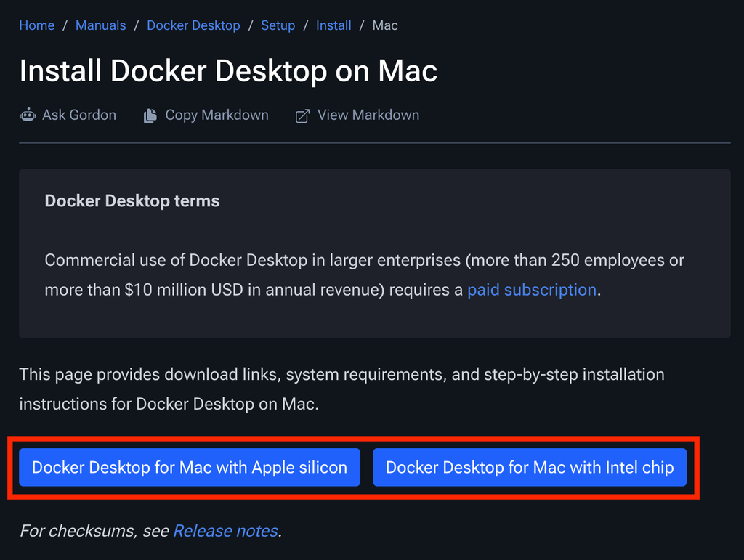The image size is (744, 560).
Task: Download Docker Desktop for Mac with Apple silicon
Action: [x=190, y=468]
